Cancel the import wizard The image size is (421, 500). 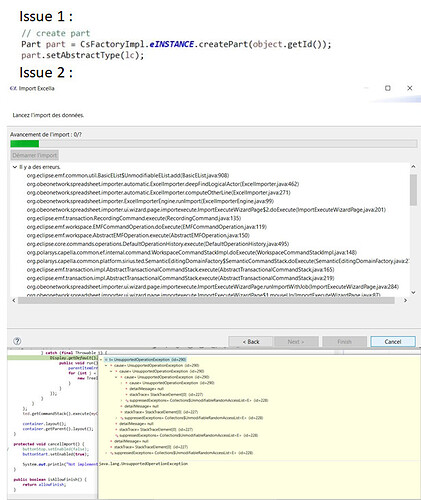(393, 342)
